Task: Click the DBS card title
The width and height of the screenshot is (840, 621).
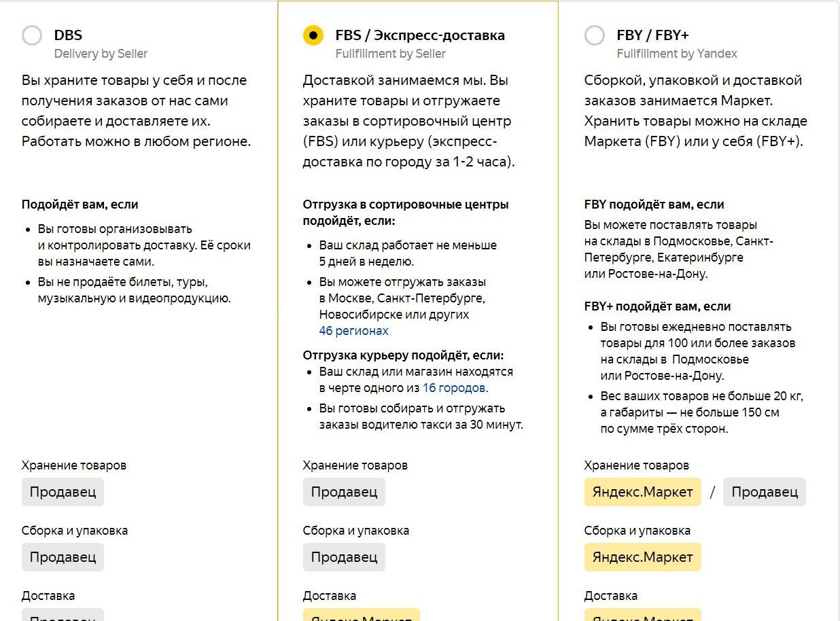Action: (68, 35)
